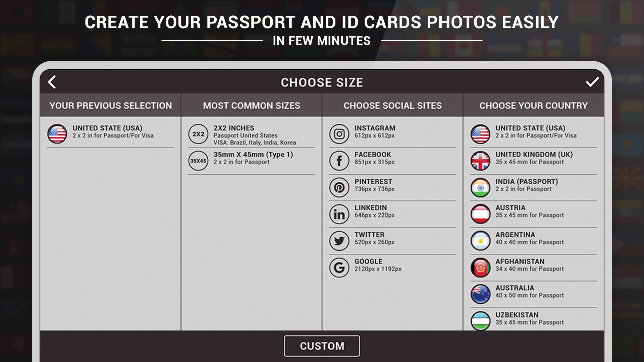Choose the Twitter bird icon
This screenshot has height=362, width=644.
(339, 241)
